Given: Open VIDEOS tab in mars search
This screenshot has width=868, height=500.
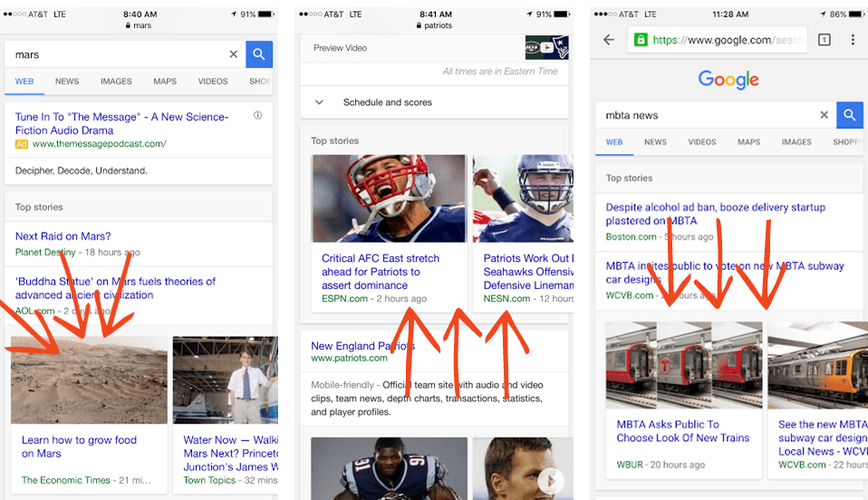Looking at the screenshot, I should tap(213, 82).
